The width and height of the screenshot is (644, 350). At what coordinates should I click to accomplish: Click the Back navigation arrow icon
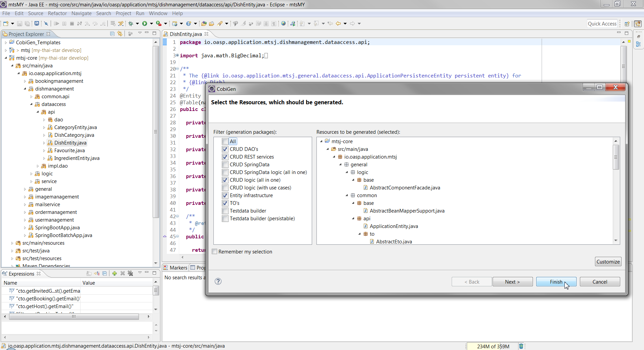(338, 23)
